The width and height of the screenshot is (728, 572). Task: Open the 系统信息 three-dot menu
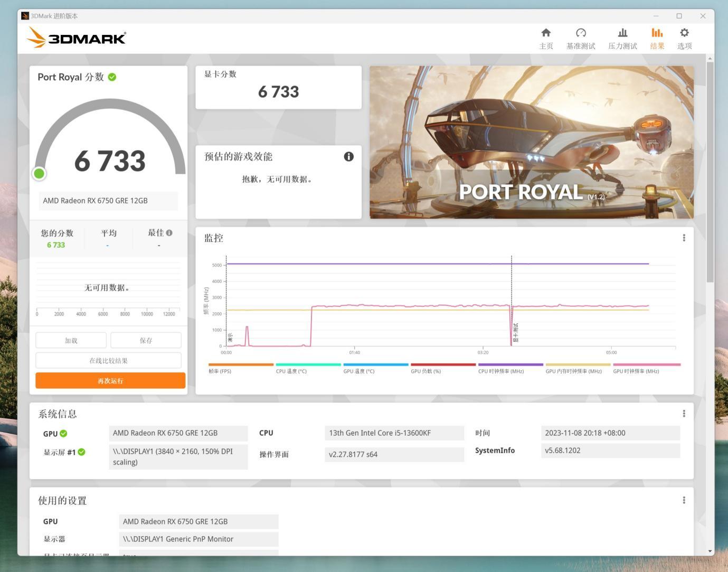(x=684, y=414)
